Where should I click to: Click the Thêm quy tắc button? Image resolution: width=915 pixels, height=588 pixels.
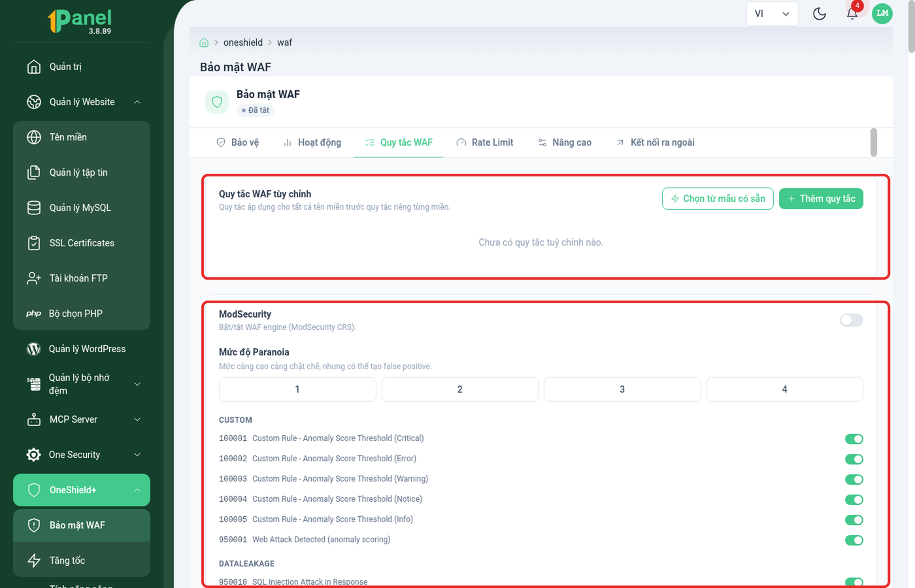pyautogui.click(x=821, y=199)
